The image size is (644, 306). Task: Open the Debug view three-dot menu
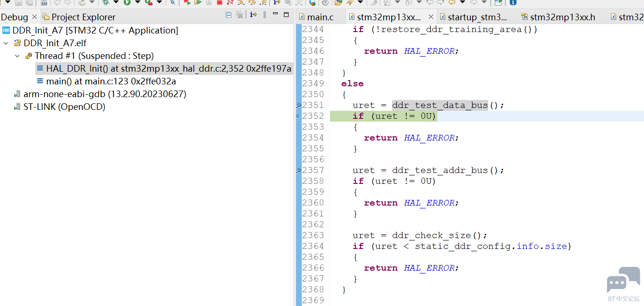264,15
